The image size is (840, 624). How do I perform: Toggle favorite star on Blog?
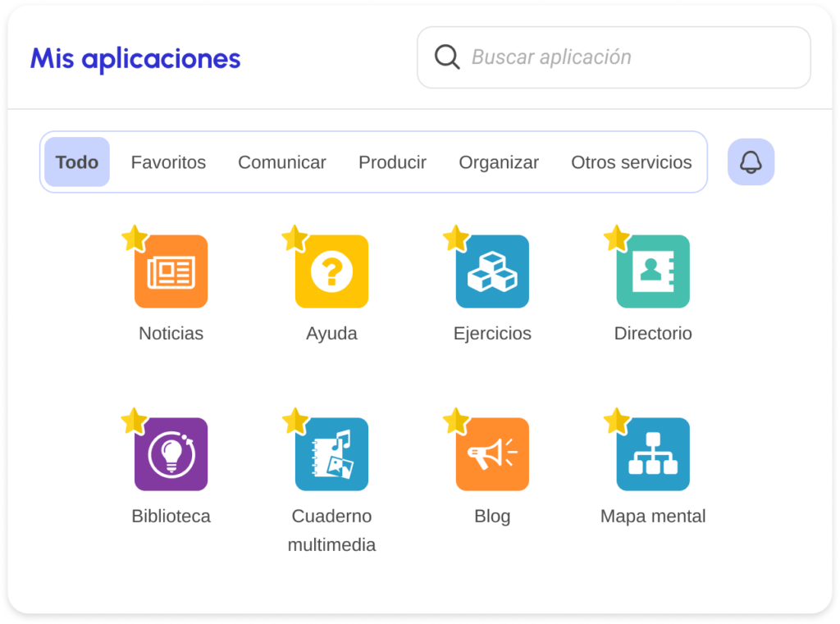[x=456, y=421]
